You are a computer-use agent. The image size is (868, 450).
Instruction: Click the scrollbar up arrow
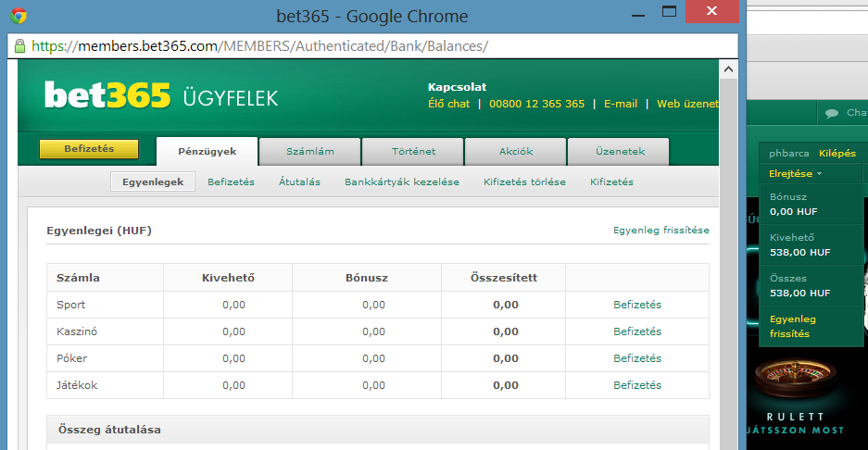pyautogui.click(x=728, y=69)
